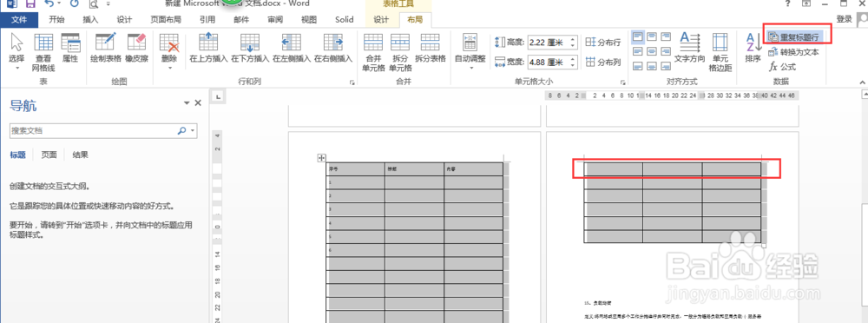Switch to the 开始 tab
The image size is (868, 323).
(x=56, y=20)
